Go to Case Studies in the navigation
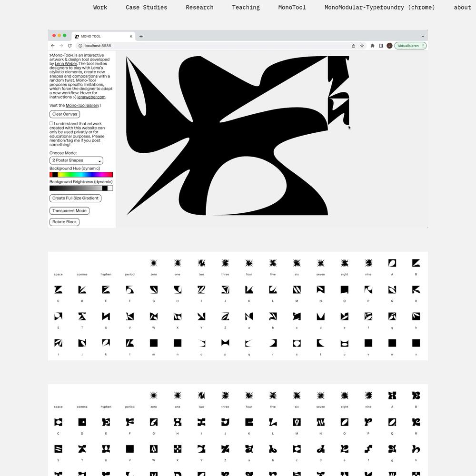Image resolution: width=476 pixels, height=476 pixels. (x=146, y=7)
